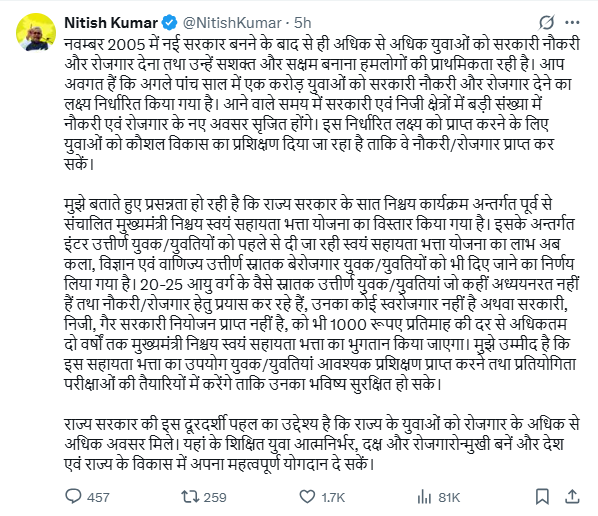
Task: Bookmark this post with the bookmark icon
Action: click(542, 497)
